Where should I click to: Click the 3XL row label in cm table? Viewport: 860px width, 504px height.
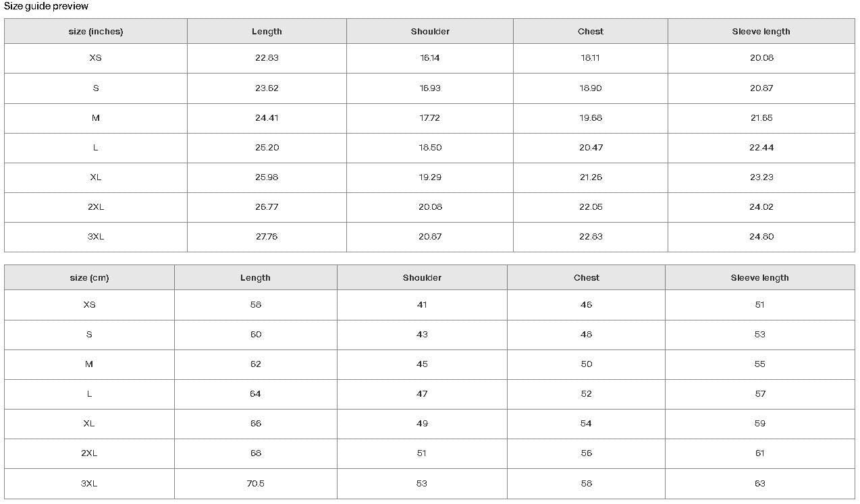pyautogui.click(x=89, y=484)
